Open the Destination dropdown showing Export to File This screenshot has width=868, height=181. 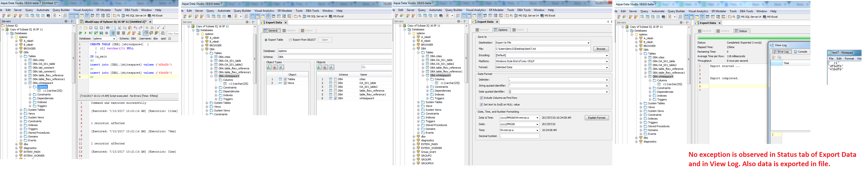tap(542, 43)
